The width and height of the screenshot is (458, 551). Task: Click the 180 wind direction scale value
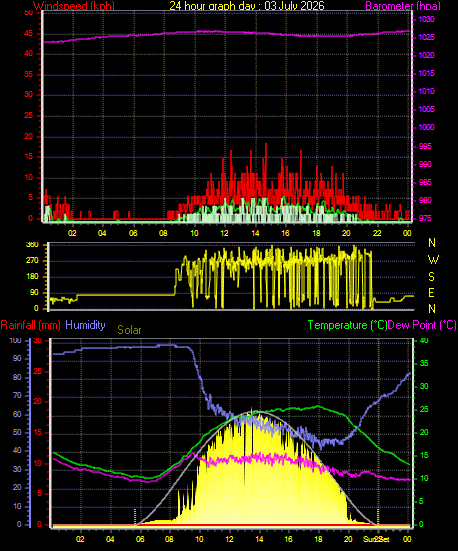tap(32, 277)
